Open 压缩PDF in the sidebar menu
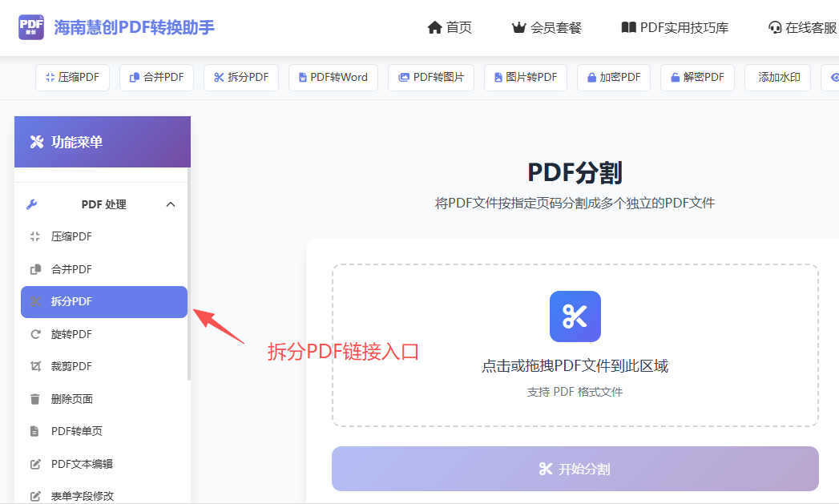 tap(104, 236)
